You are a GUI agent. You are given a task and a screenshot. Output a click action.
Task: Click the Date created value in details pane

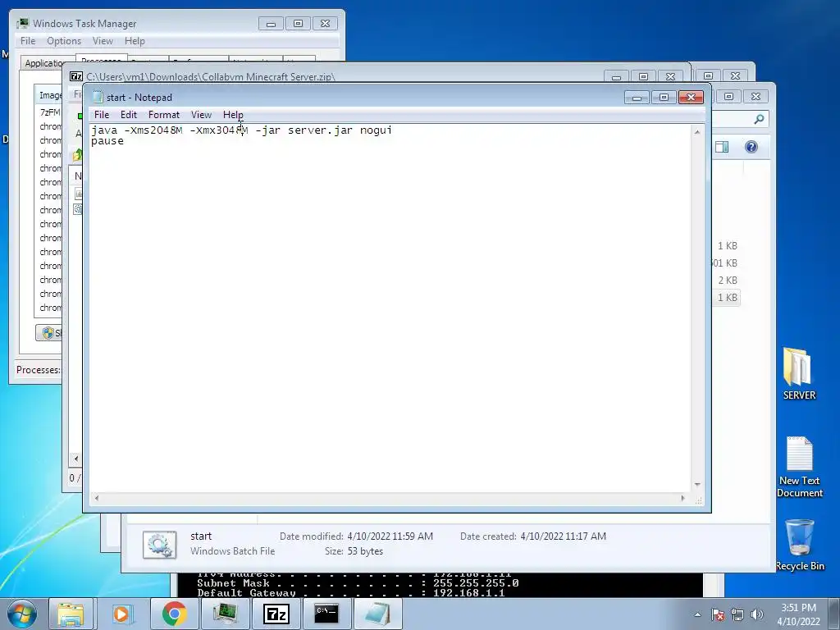click(563, 536)
